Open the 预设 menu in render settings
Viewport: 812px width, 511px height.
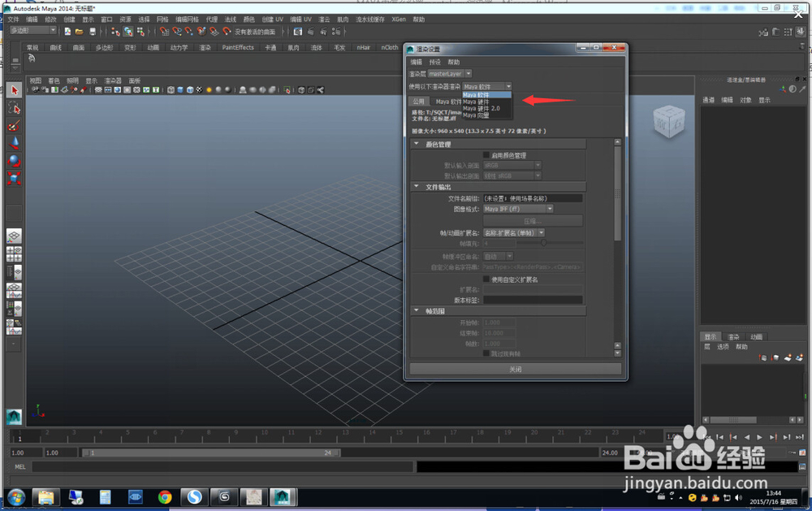tap(435, 63)
